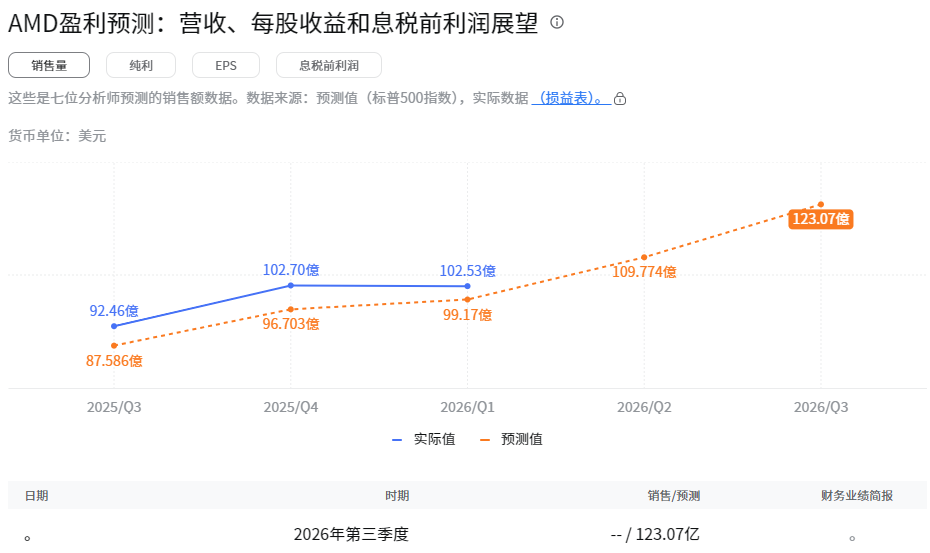Click the 102.53億 actual data point
This screenshot has width=930, height=553.
[467, 286]
